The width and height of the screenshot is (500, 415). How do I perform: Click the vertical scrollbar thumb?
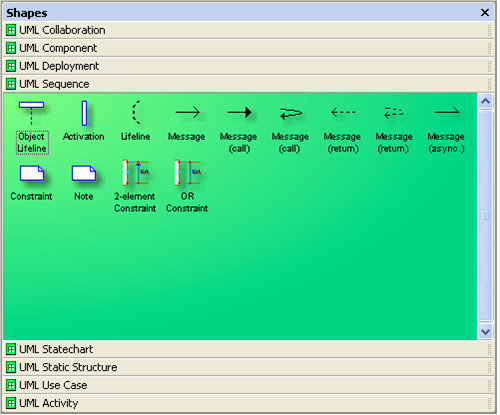pos(486,216)
